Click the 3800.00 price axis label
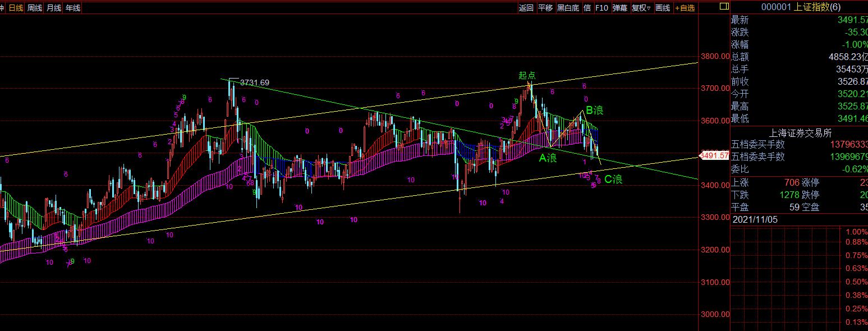Image resolution: width=868 pixels, height=331 pixels. pos(715,56)
